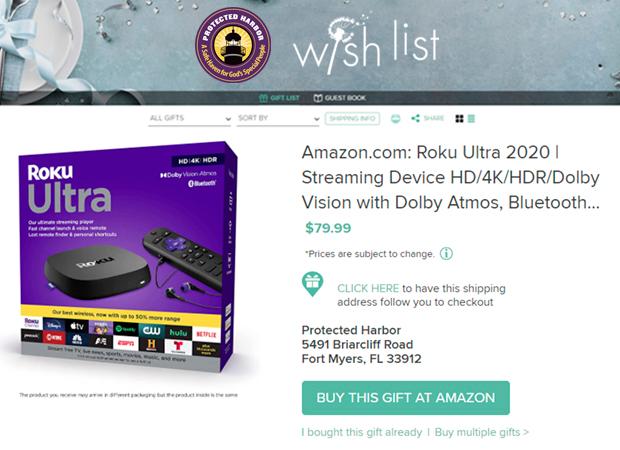Switch to grid view
Screen dimensions: 620x450
tap(459, 119)
